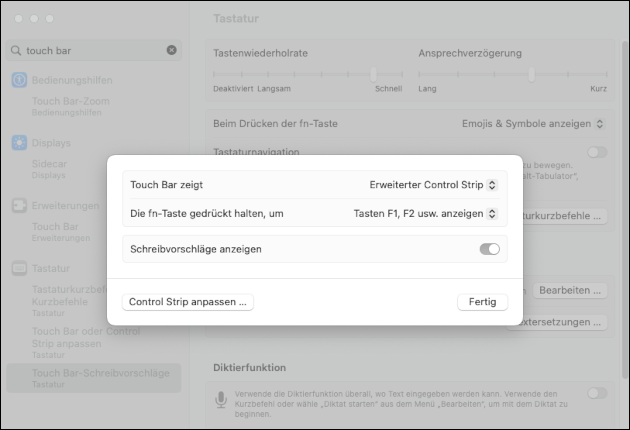
Task: Adjust the Tastenwiederholrate slider
Action: pos(373,74)
